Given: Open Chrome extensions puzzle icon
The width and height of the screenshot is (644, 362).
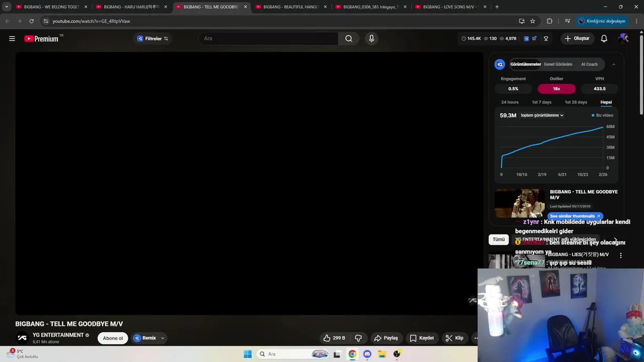Looking at the screenshot, I should point(549,21).
